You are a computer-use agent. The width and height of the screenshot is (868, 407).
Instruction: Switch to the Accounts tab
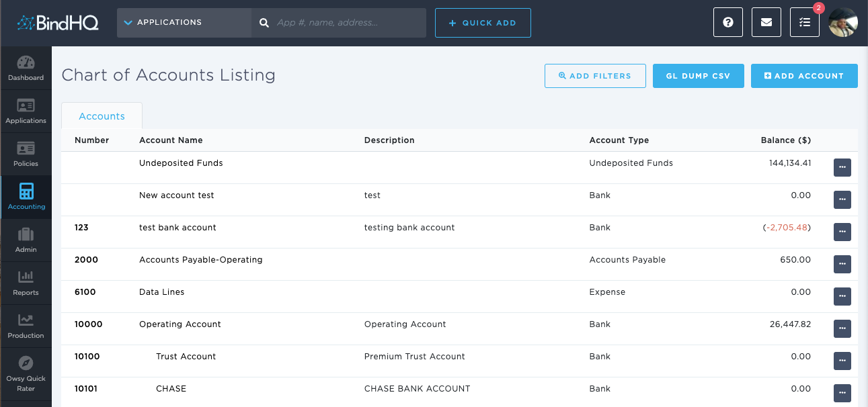(x=102, y=116)
